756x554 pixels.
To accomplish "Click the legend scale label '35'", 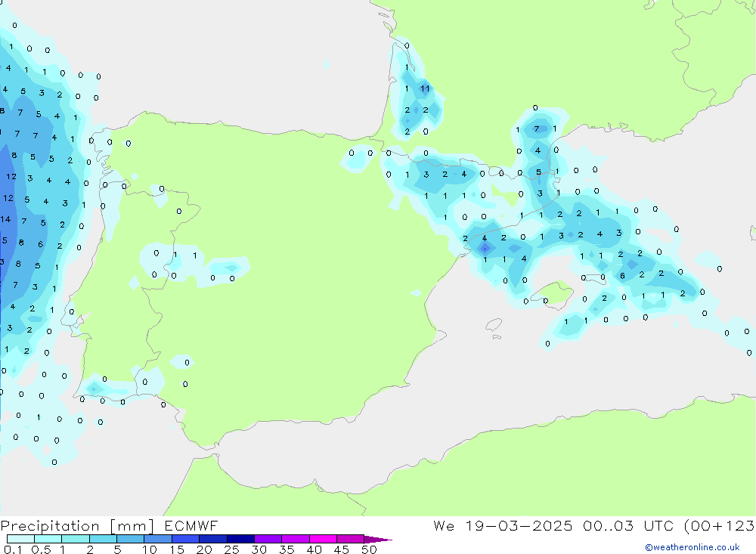I will click(x=287, y=549).
